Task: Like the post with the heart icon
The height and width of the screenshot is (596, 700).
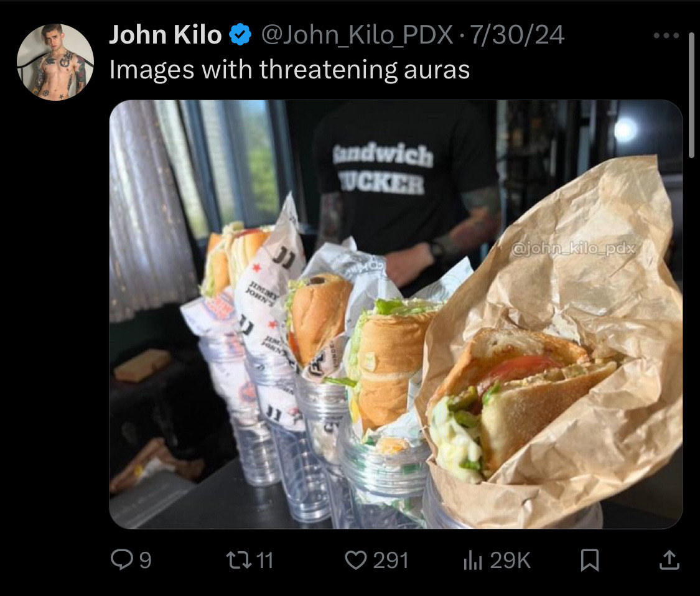Action: tap(356, 560)
